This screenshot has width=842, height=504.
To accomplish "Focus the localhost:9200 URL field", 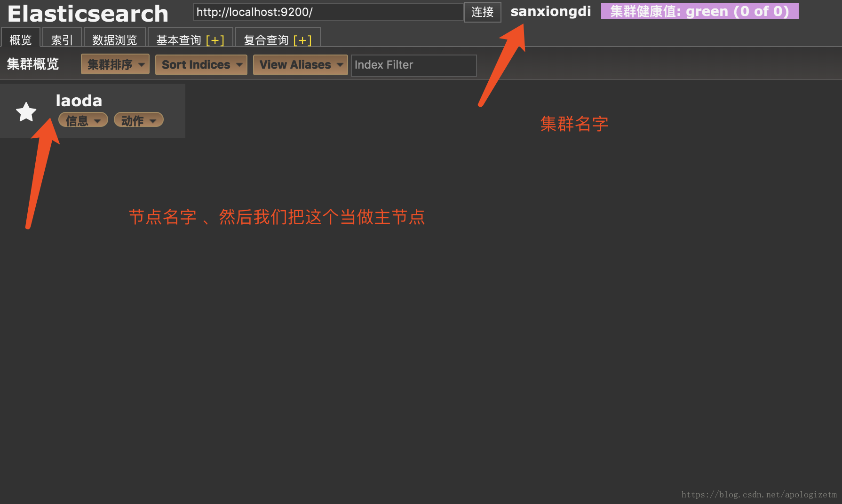I will pos(328,12).
